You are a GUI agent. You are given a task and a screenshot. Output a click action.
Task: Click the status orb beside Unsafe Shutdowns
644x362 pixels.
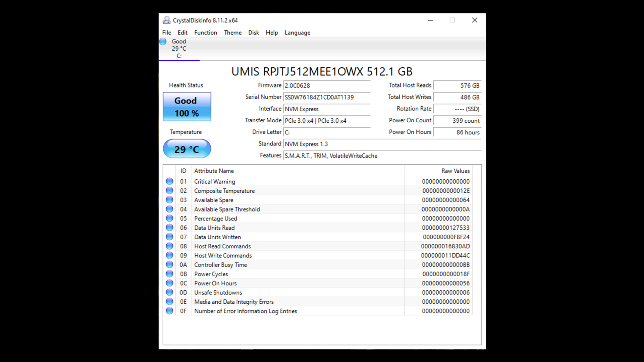170,292
